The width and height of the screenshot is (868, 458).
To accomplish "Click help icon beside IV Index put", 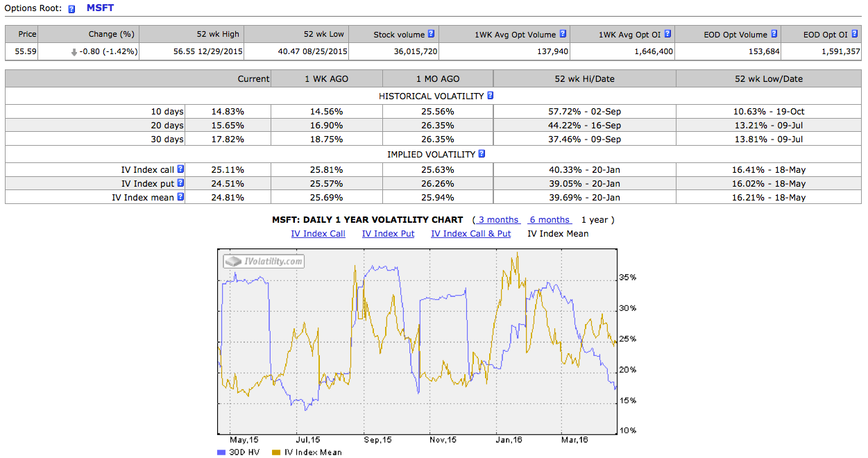I will point(180,183).
